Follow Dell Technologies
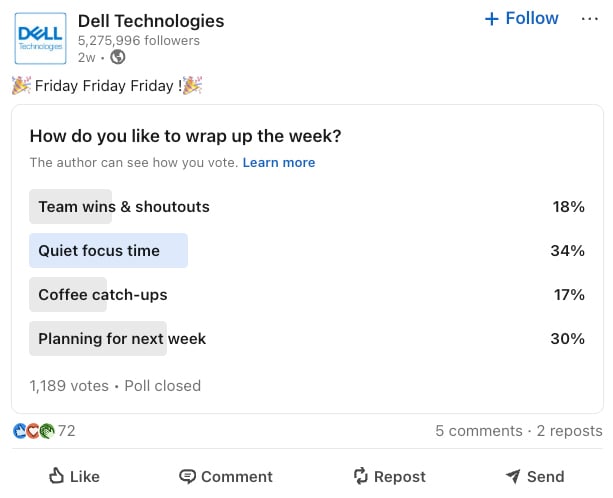 [531, 19]
